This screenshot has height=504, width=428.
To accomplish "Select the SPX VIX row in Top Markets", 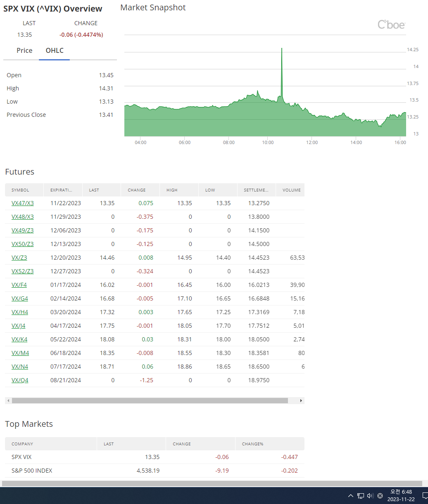I will 155,457.
